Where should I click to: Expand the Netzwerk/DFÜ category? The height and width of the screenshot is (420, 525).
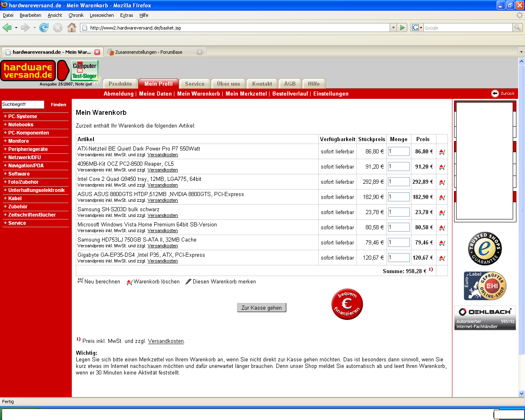tap(25, 157)
